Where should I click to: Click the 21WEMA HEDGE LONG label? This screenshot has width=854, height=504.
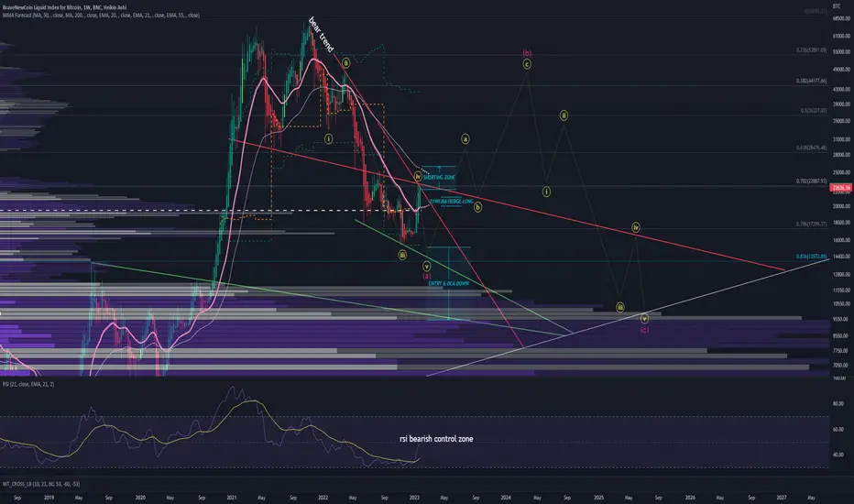click(x=451, y=202)
